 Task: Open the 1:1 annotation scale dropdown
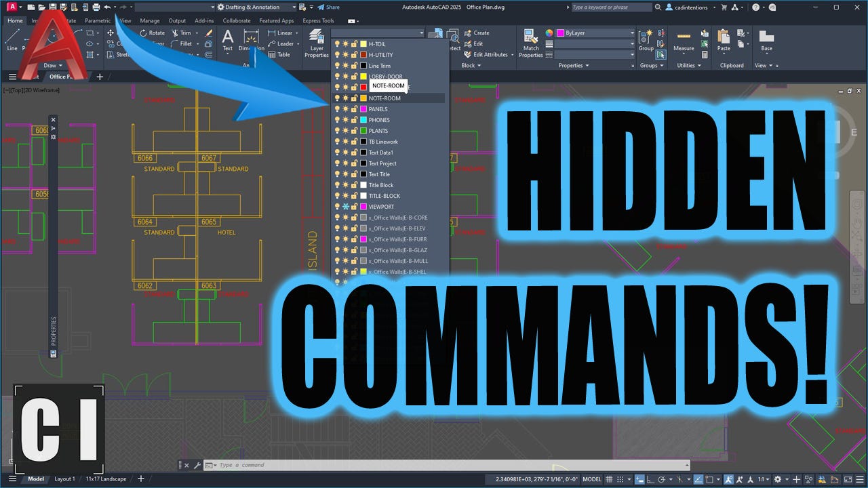[x=763, y=479]
